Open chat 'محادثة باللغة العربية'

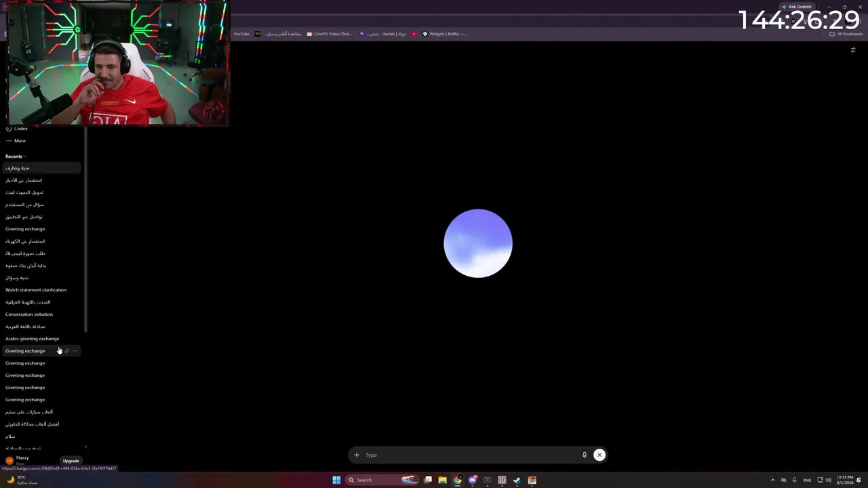pos(41,327)
